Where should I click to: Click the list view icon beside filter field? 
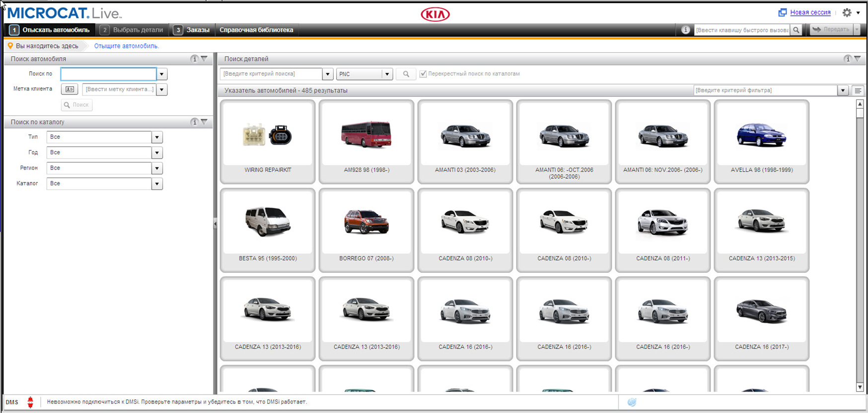pos(858,90)
